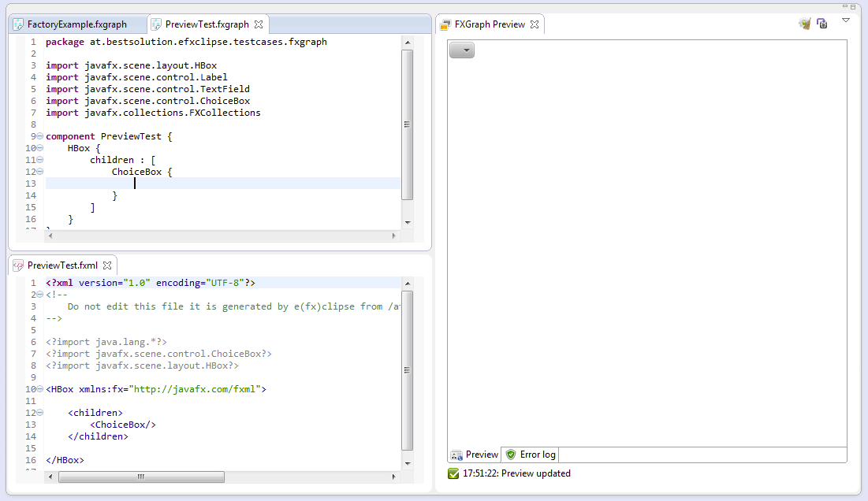Switch to the FactoryExample.fxgraph tab
Screen dimensions: 868x501
pos(76,24)
